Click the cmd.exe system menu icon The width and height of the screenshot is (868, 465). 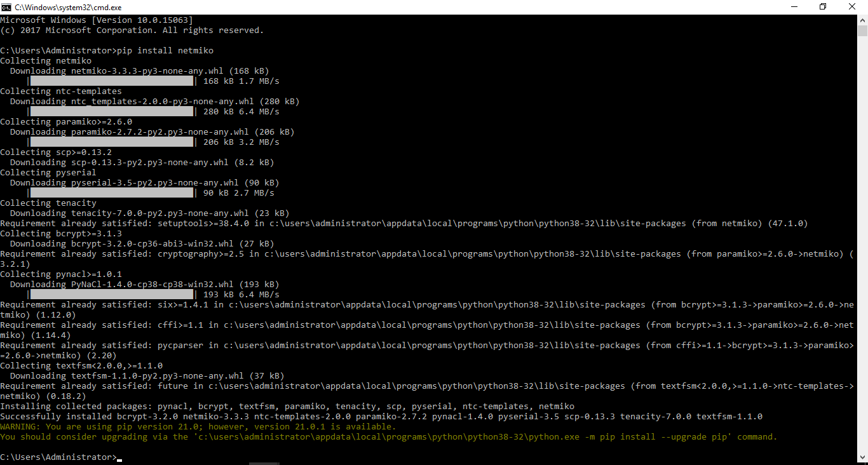(6, 7)
